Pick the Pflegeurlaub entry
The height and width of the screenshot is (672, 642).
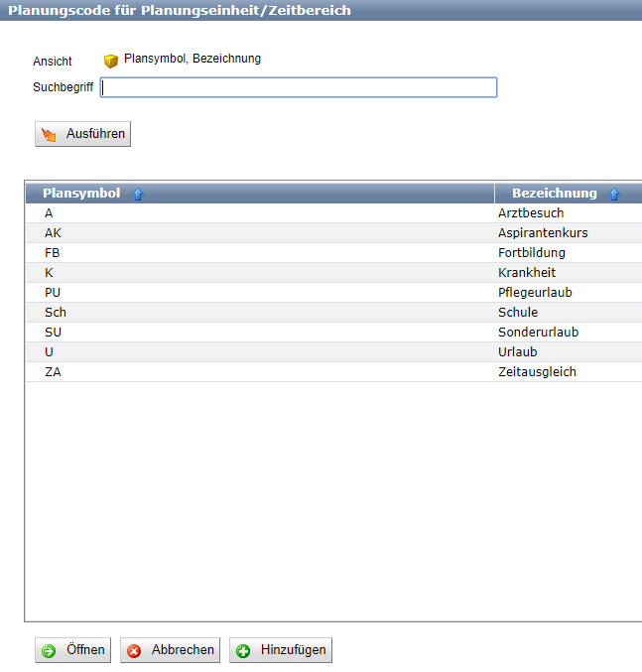535,293
